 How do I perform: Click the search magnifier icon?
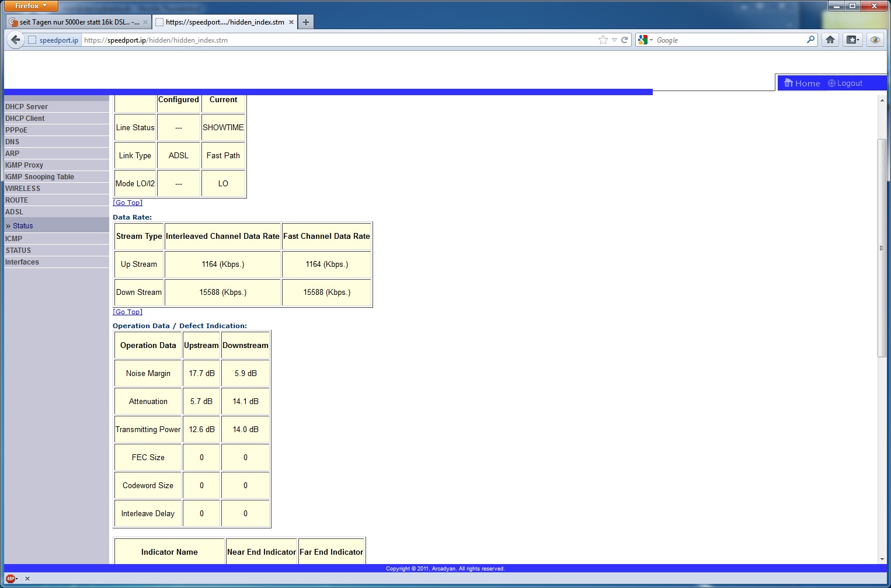click(x=810, y=40)
